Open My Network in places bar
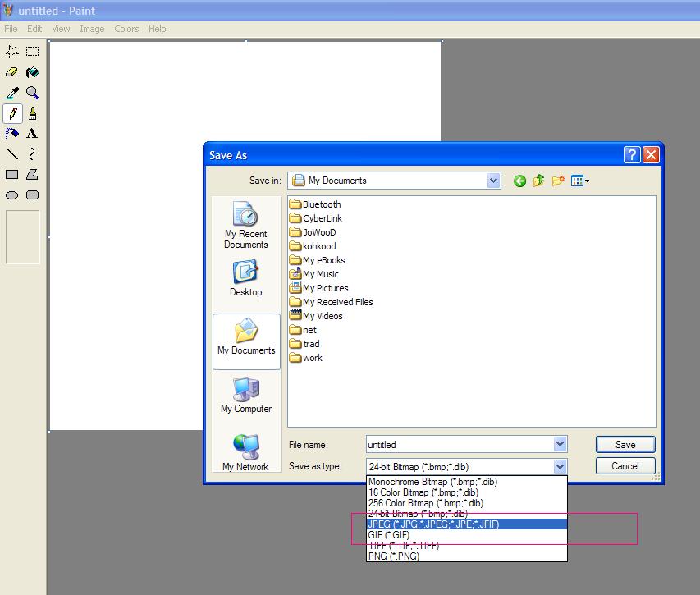This screenshot has height=595, width=700. [246, 452]
